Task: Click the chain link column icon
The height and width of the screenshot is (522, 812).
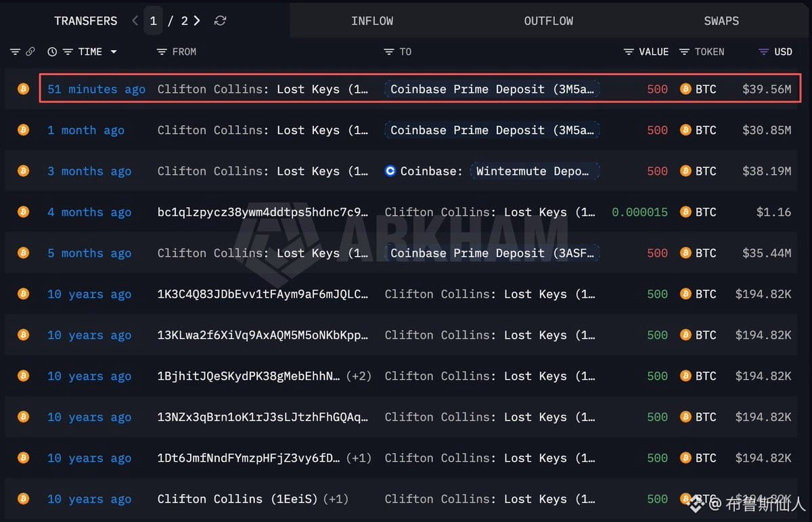Action: (x=30, y=51)
